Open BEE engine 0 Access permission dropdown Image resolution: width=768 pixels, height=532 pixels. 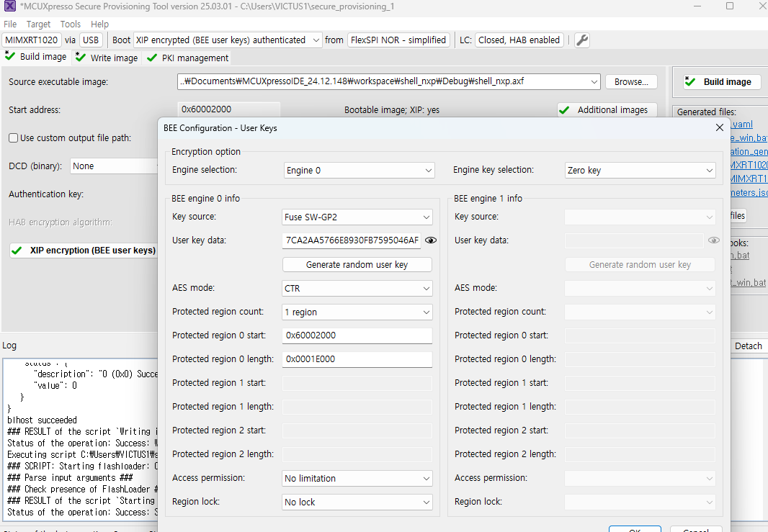pos(357,478)
